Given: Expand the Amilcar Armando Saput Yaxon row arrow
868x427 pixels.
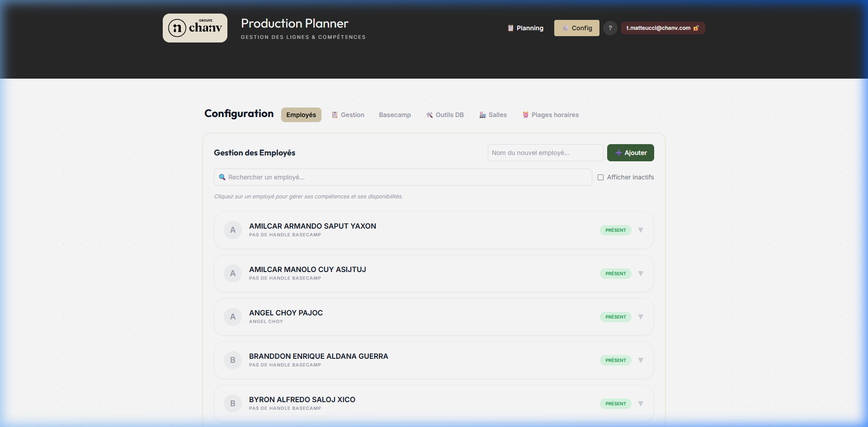Looking at the screenshot, I should point(641,230).
